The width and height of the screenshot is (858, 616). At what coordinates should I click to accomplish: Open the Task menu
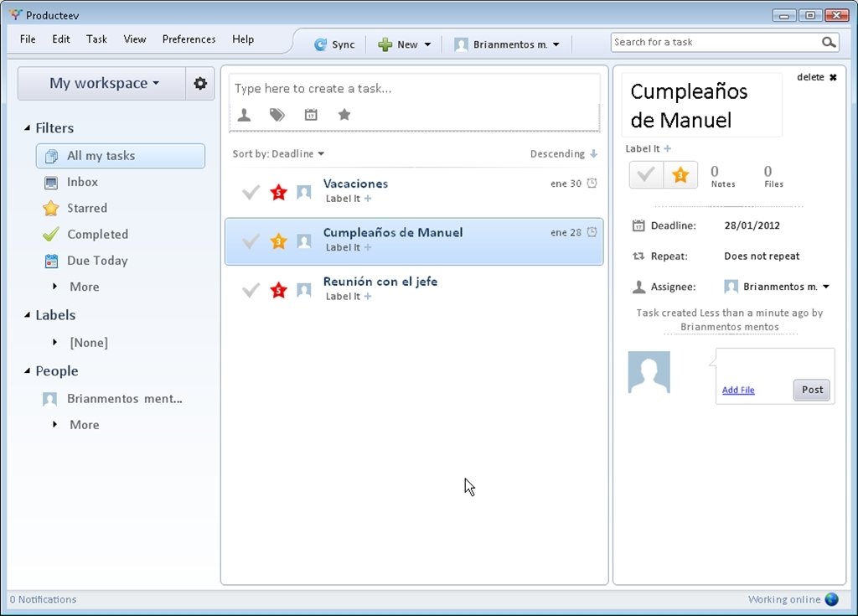96,39
